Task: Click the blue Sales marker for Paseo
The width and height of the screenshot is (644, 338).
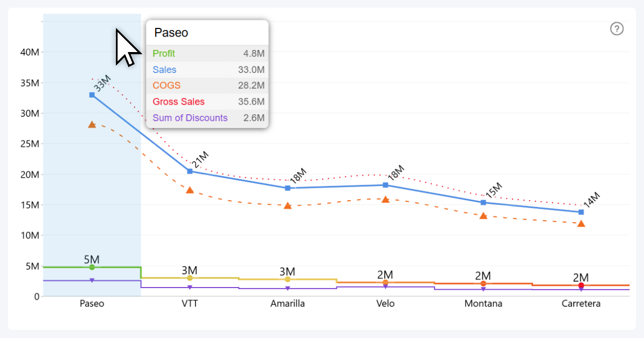Action: click(92, 95)
